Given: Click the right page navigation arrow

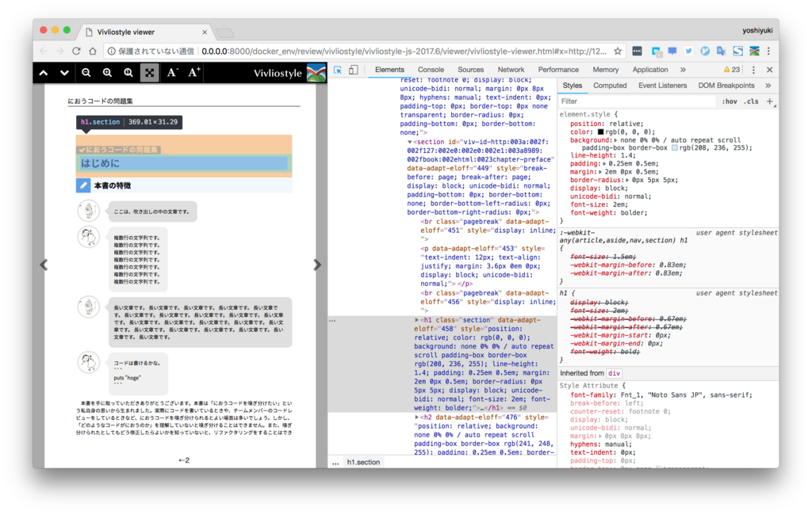Looking at the screenshot, I should coord(317,265).
